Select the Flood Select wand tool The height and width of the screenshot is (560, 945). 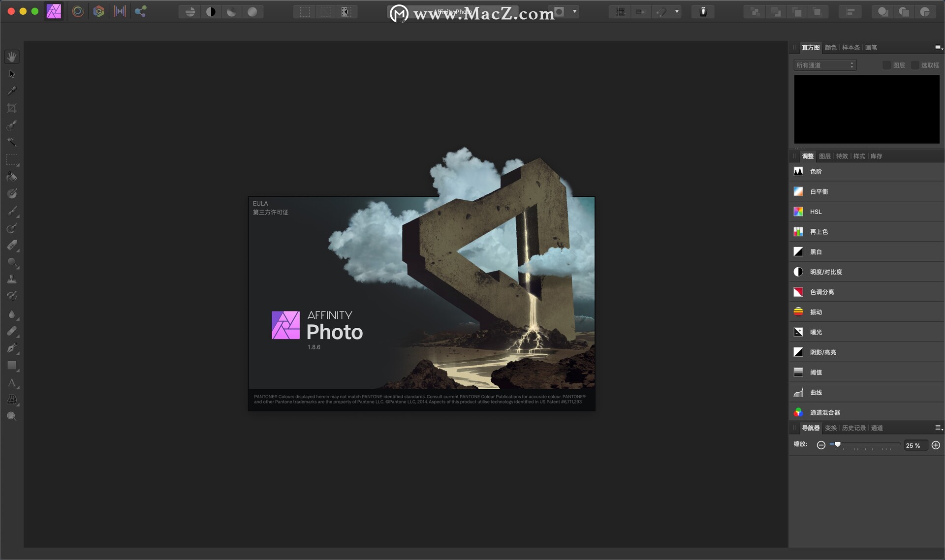coord(12,142)
